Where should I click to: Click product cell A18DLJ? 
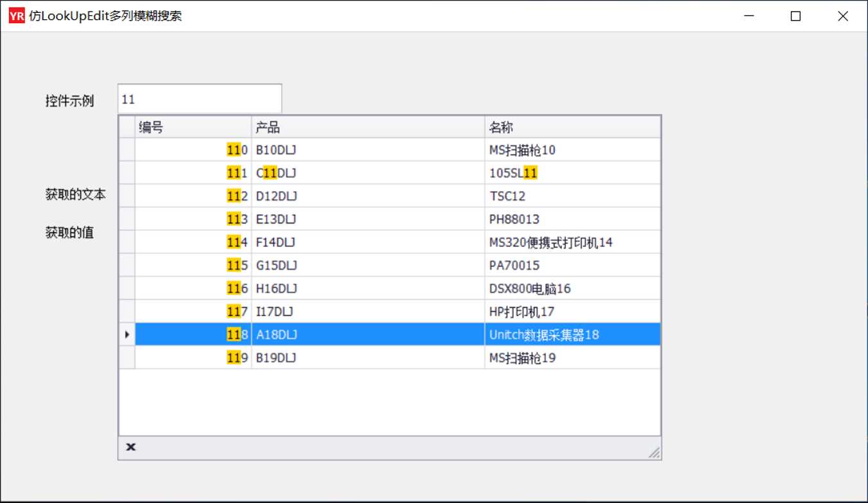368,334
